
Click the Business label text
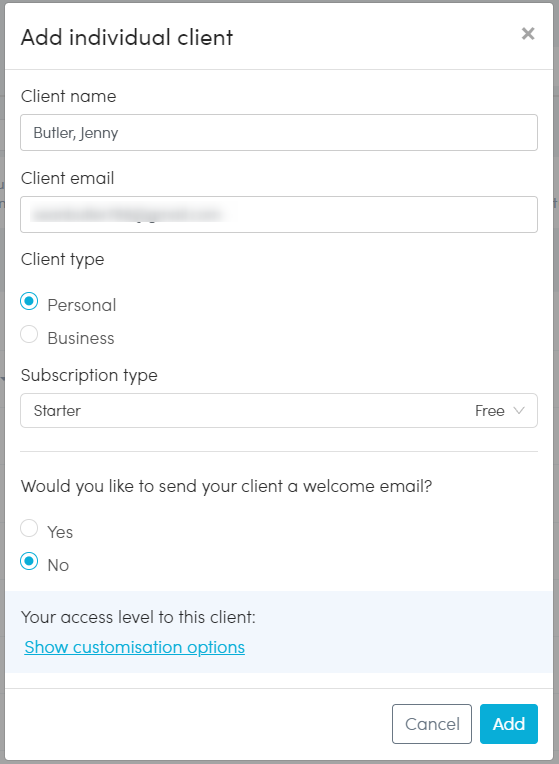[x=81, y=338]
